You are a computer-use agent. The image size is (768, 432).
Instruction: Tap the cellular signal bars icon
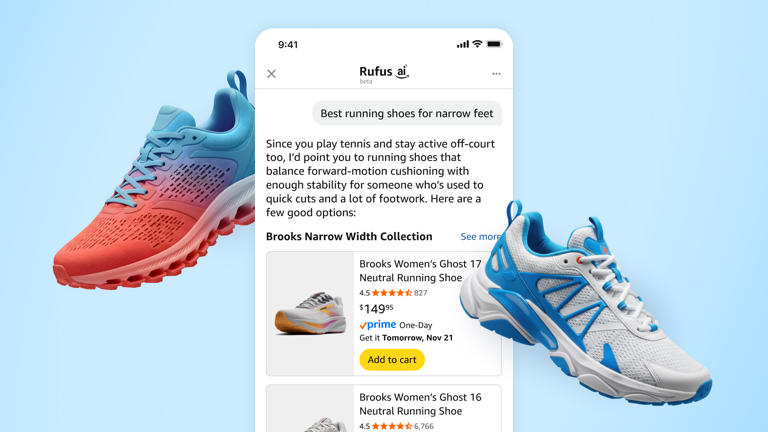tap(462, 45)
